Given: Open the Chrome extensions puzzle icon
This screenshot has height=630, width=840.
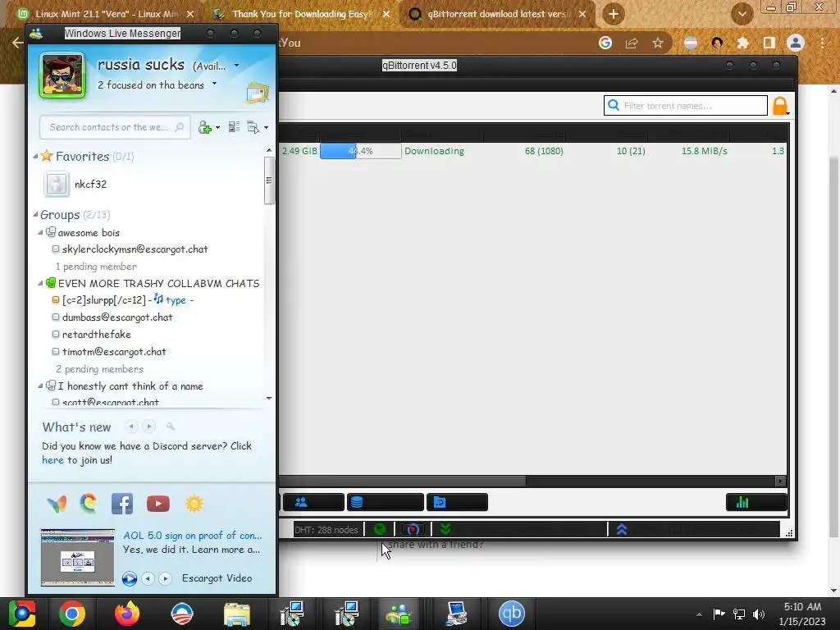Looking at the screenshot, I should 742,43.
